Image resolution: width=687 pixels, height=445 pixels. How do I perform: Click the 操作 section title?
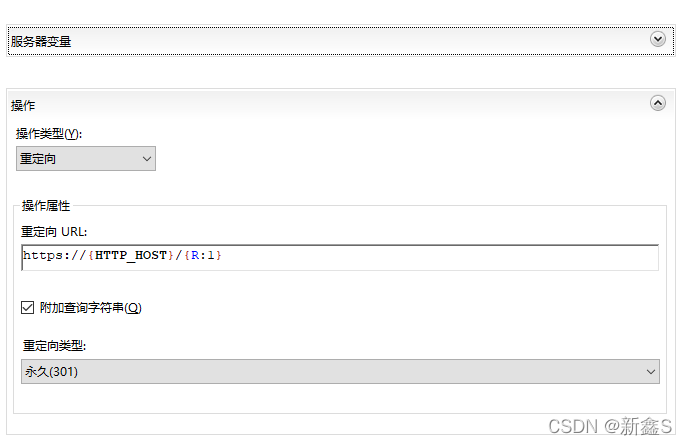pyautogui.click(x=24, y=105)
